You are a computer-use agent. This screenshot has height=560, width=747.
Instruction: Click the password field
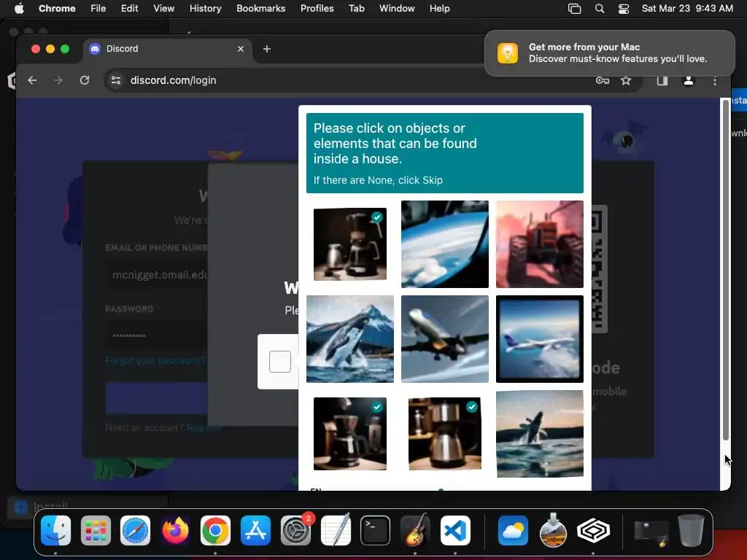tap(156, 335)
